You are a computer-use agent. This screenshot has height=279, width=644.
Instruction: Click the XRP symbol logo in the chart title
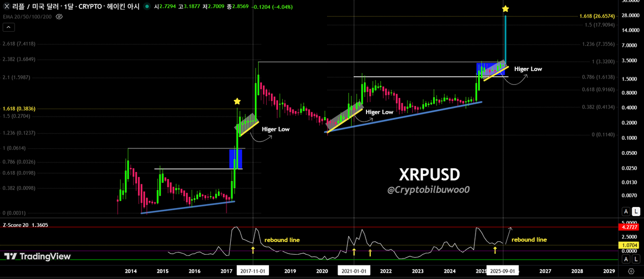coord(6,6)
